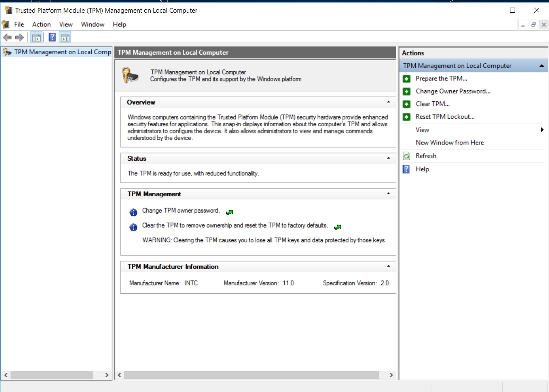Click the blue Help toolbar icon
Screen dimensions: 549x392
pyautogui.click(x=52, y=38)
